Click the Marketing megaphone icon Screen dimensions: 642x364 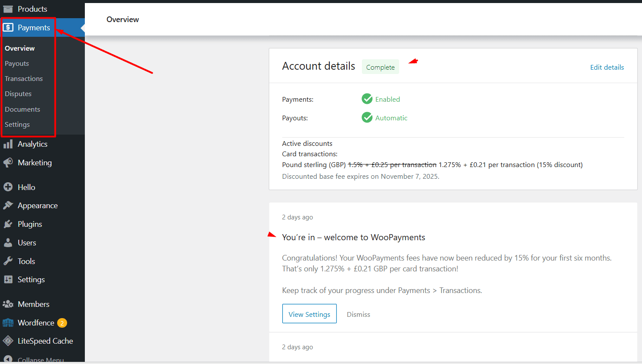point(8,163)
